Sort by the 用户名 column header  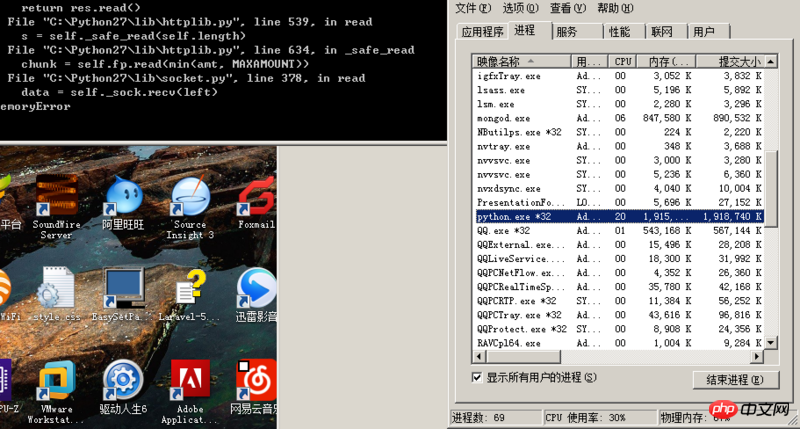(x=589, y=61)
